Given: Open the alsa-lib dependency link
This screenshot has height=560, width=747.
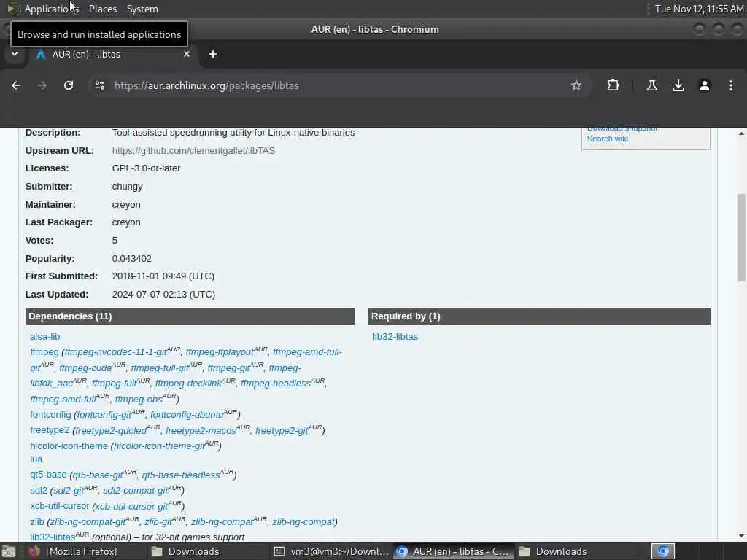Looking at the screenshot, I should 44,337.
